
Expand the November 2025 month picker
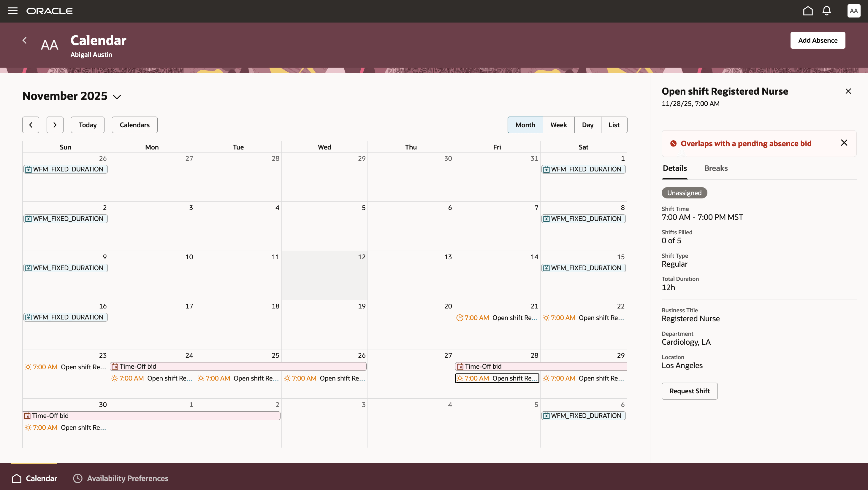tap(117, 97)
